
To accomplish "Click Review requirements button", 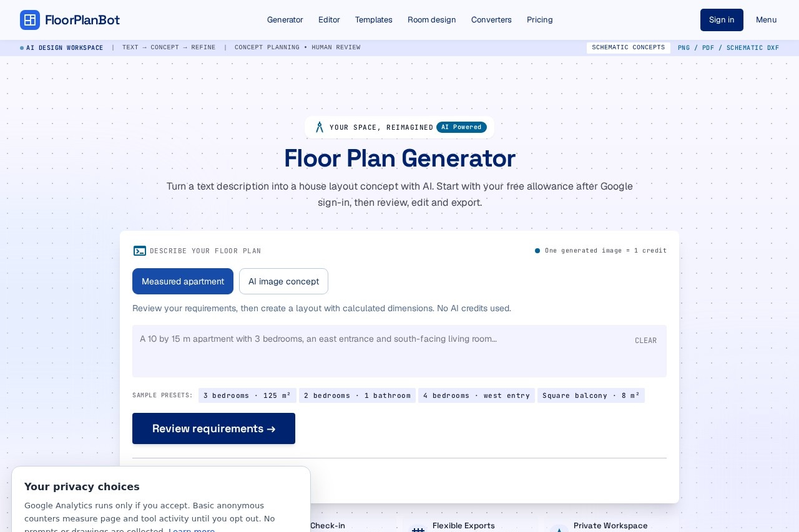I will point(213,428).
